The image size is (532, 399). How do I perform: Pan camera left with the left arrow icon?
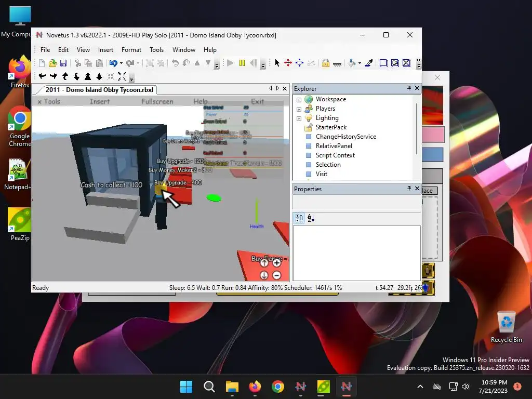42,76
